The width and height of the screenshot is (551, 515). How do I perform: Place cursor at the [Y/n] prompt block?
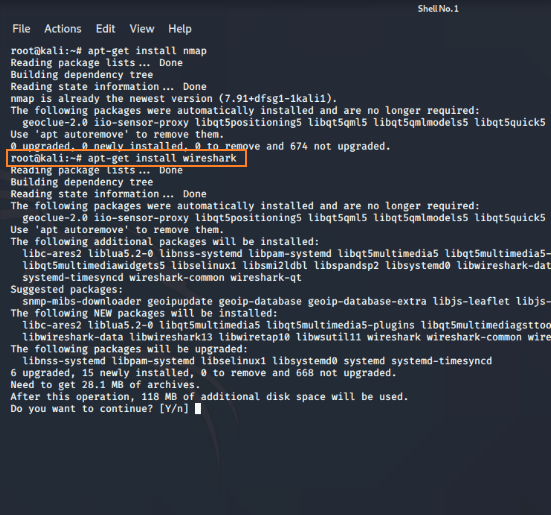(198, 409)
